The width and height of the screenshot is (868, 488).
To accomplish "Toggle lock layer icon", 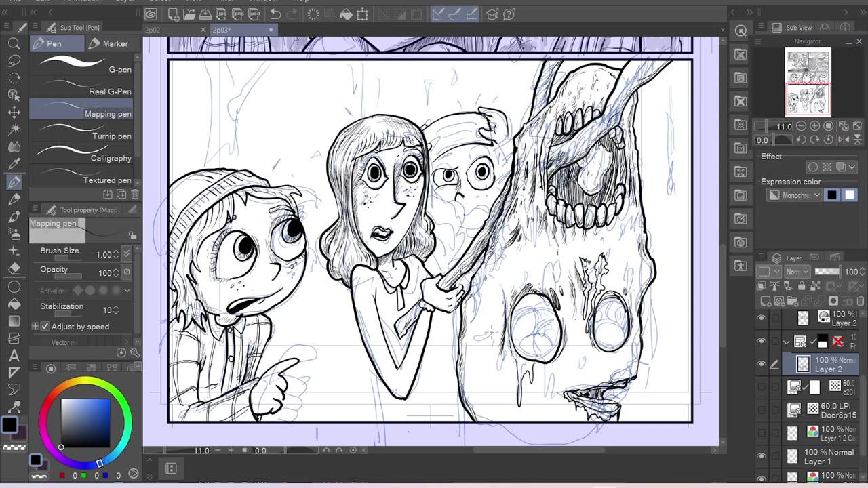I will pos(802,287).
